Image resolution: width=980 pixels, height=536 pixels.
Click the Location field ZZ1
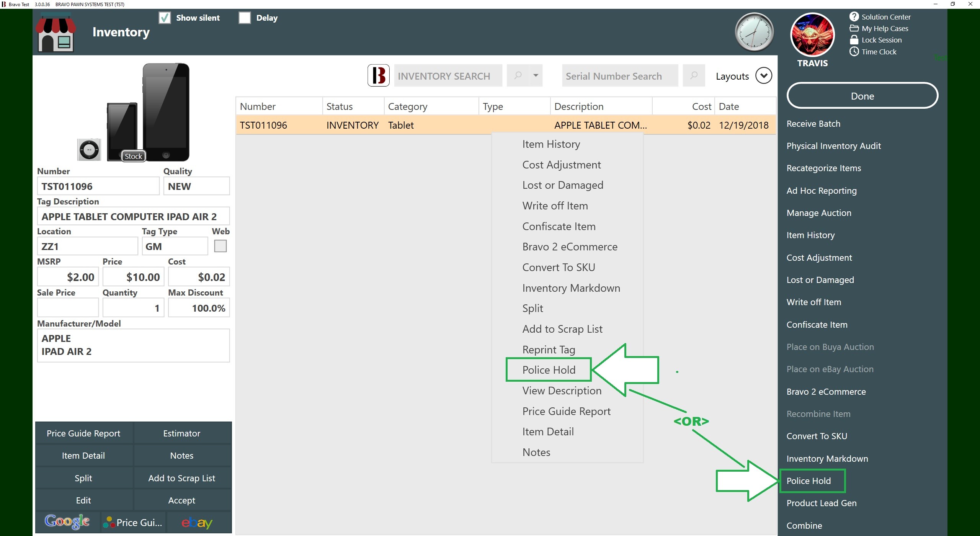click(87, 246)
